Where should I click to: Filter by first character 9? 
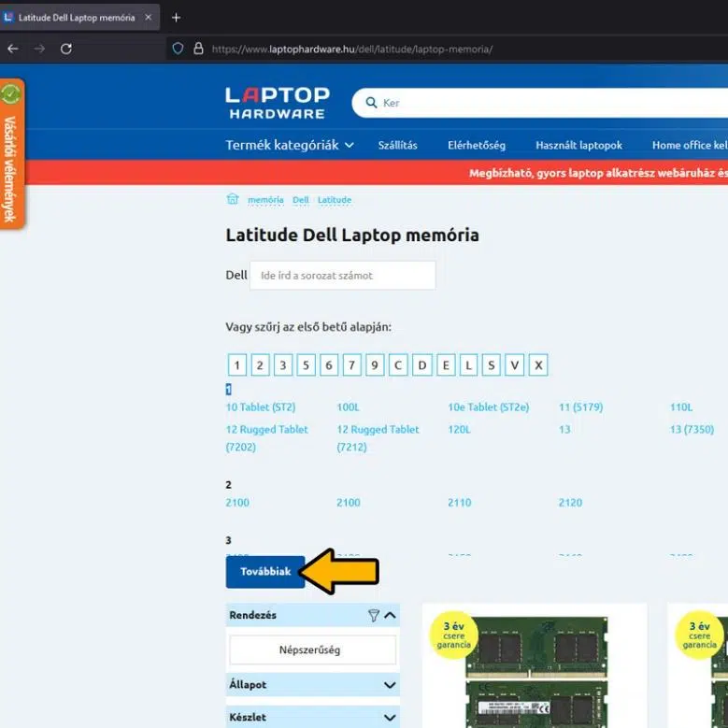point(375,364)
